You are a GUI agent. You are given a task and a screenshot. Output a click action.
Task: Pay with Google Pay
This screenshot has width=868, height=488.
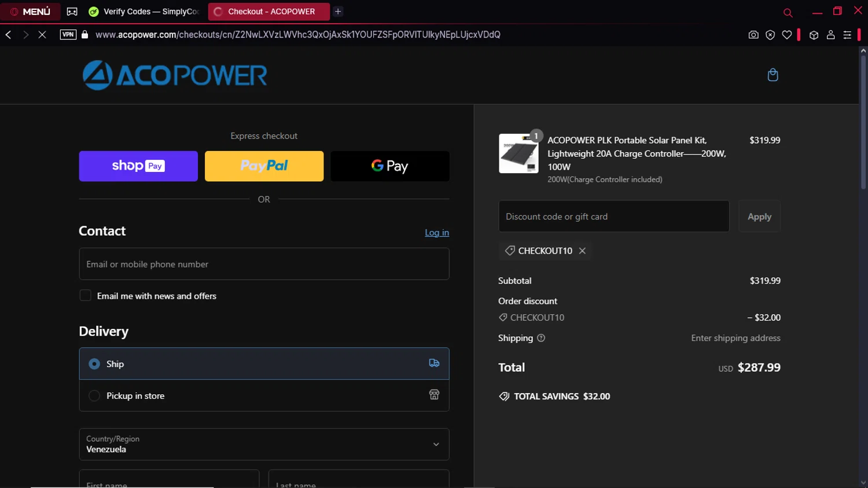tap(390, 166)
